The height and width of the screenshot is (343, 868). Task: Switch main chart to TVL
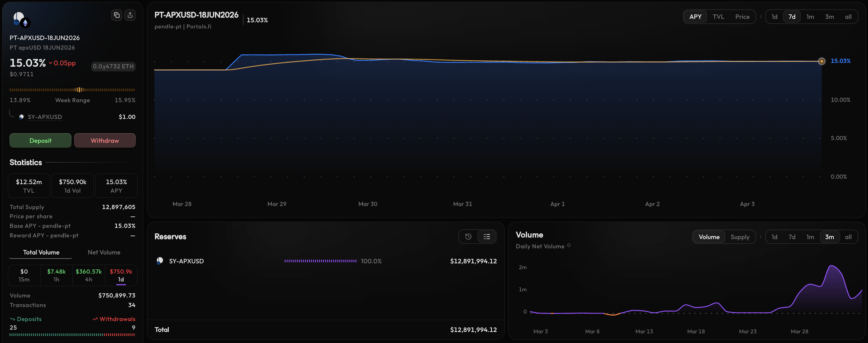tap(718, 17)
